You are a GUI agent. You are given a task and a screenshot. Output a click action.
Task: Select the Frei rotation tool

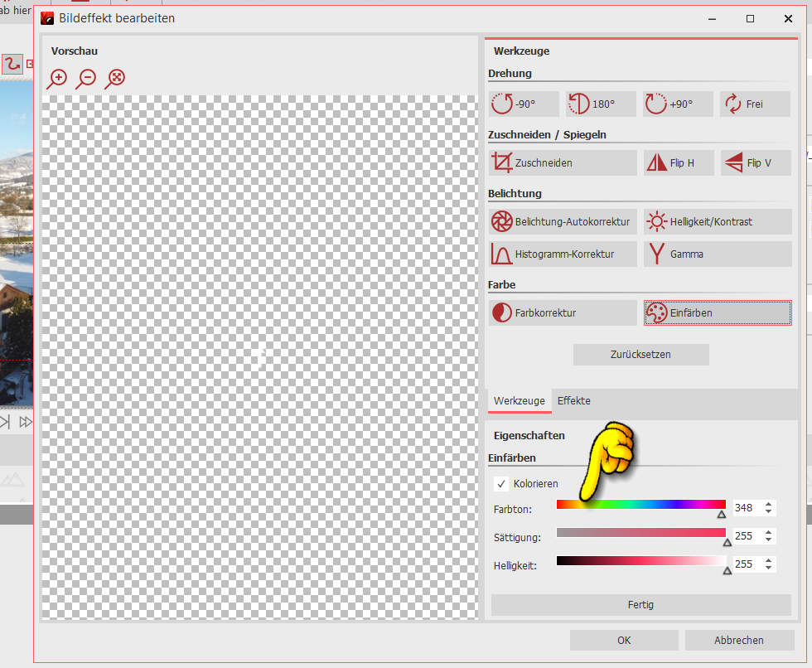755,104
